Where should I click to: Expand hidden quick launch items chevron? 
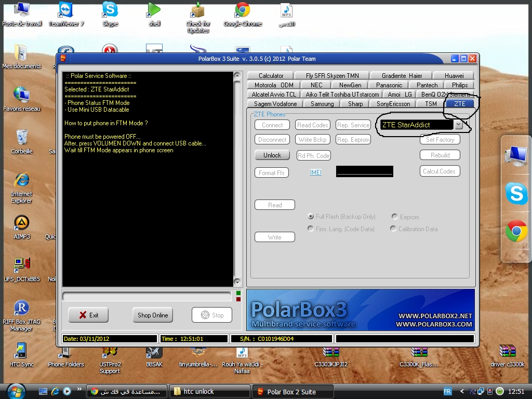(79, 389)
